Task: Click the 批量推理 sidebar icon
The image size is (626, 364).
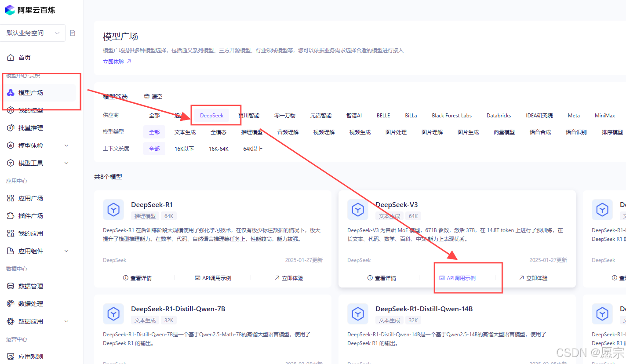Action: [11, 128]
